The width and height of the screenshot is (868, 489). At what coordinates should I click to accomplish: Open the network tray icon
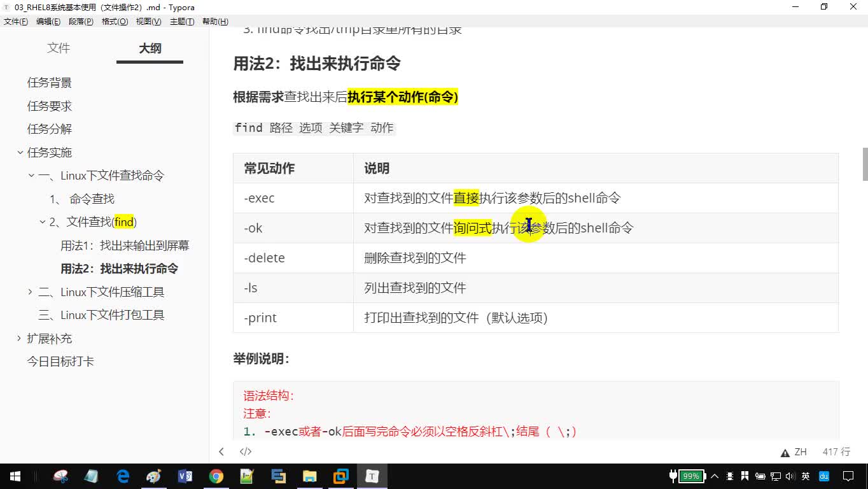(776, 476)
